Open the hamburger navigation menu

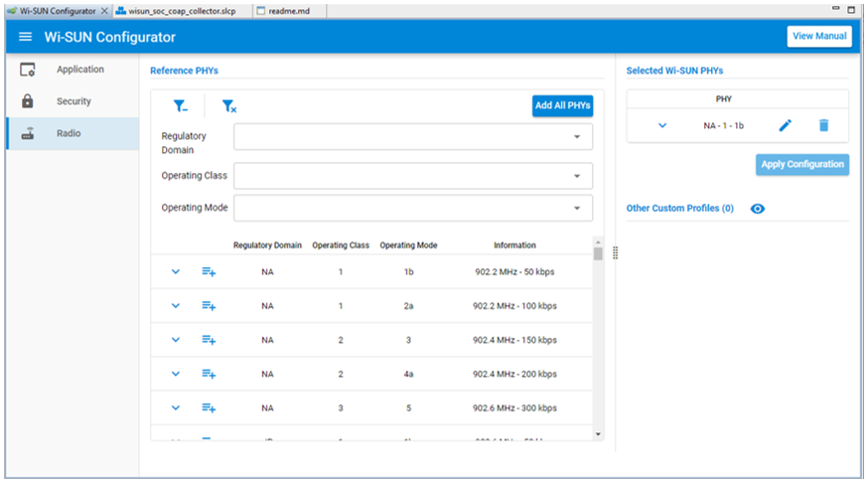coord(25,37)
